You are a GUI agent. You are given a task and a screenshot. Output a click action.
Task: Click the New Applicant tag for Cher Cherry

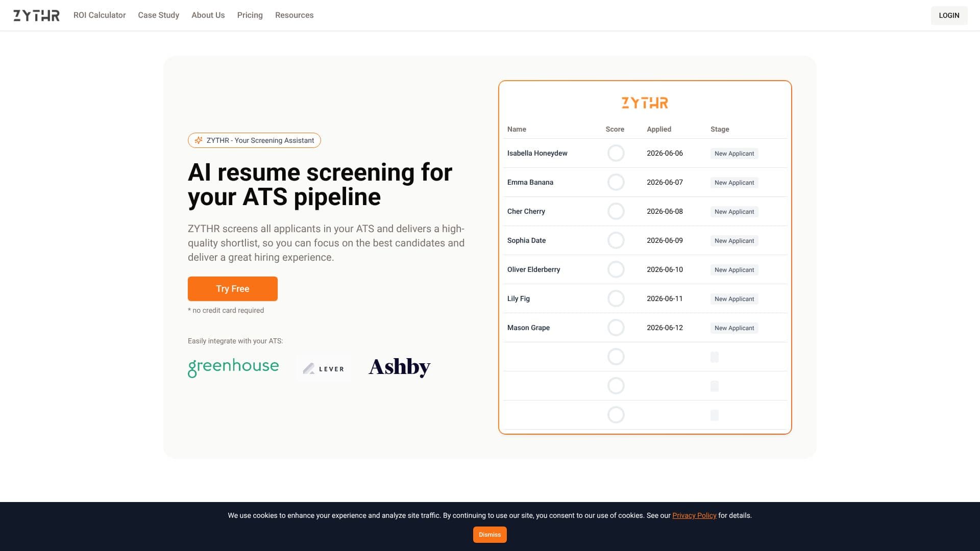(734, 212)
